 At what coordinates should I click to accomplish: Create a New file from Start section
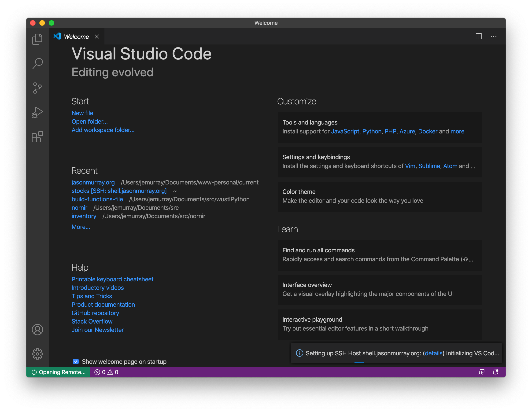tap(82, 113)
